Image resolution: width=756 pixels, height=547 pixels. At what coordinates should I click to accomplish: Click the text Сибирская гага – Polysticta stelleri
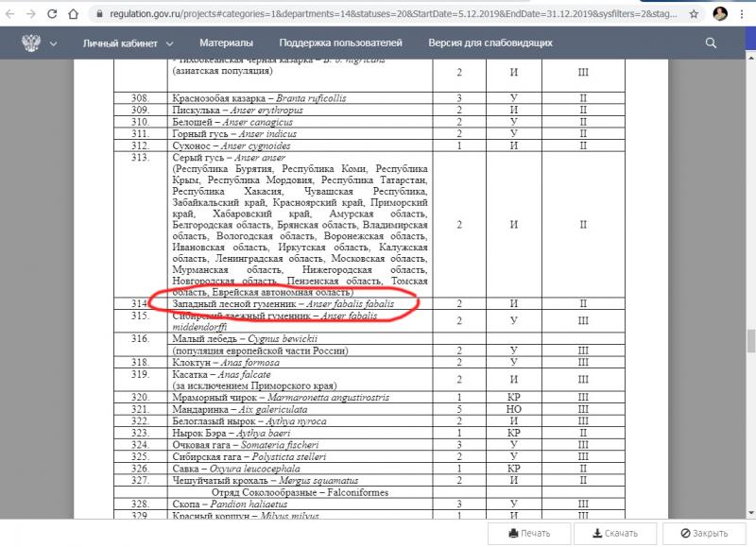tap(249, 457)
